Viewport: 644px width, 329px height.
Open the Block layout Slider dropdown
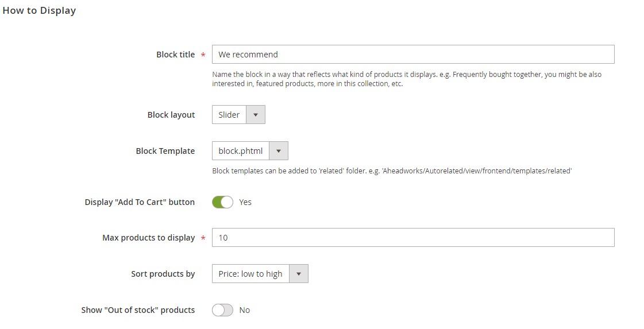tap(229, 115)
